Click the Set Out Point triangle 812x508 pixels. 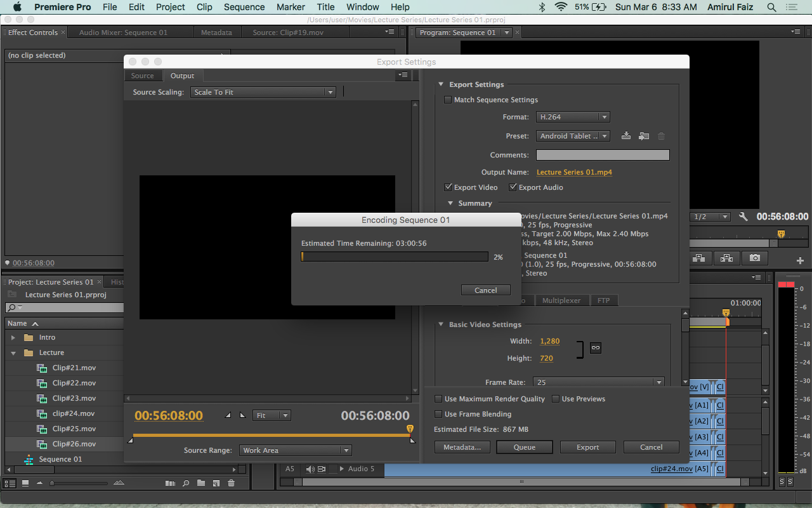click(242, 415)
